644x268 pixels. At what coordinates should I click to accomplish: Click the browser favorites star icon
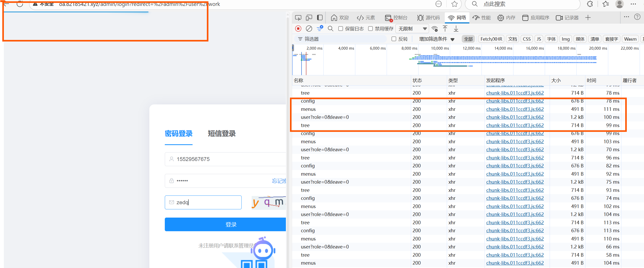455,4
